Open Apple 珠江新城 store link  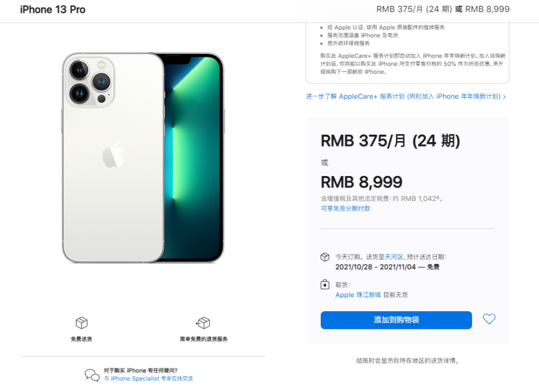358,295
